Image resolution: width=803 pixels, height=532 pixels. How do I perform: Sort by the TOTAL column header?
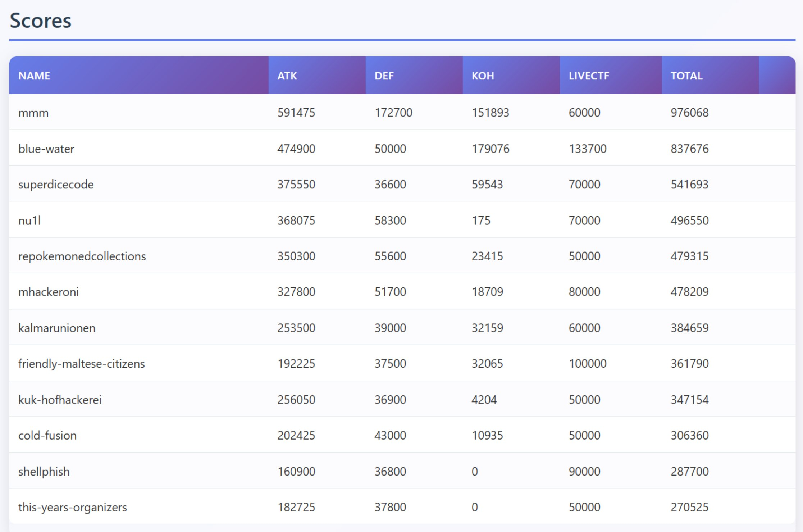tap(686, 76)
